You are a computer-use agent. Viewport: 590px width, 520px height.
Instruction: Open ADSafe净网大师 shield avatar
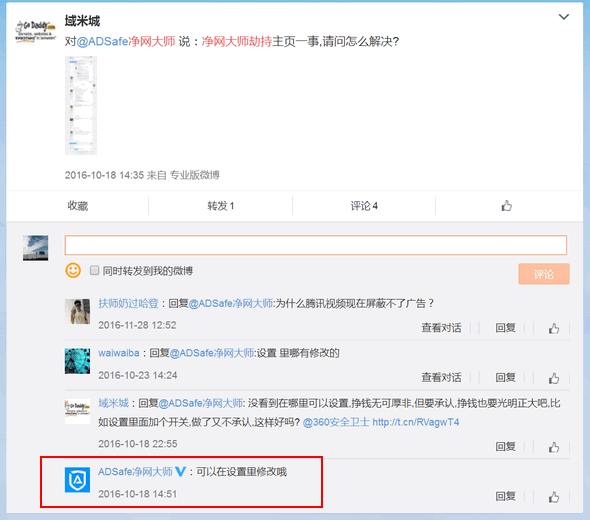coord(78,480)
